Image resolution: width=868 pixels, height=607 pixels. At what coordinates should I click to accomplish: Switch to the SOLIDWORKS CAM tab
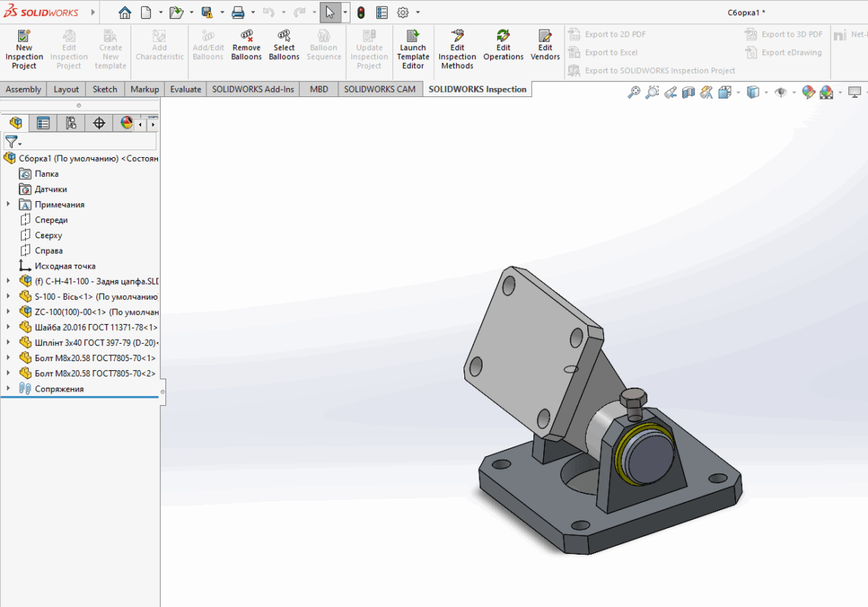379,89
